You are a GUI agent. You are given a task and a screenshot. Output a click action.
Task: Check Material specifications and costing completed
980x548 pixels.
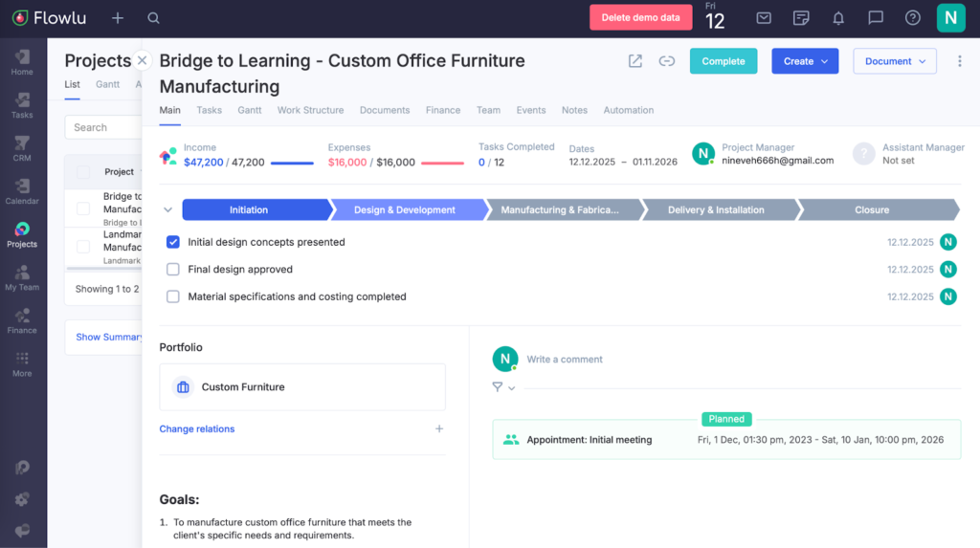(x=173, y=296)
